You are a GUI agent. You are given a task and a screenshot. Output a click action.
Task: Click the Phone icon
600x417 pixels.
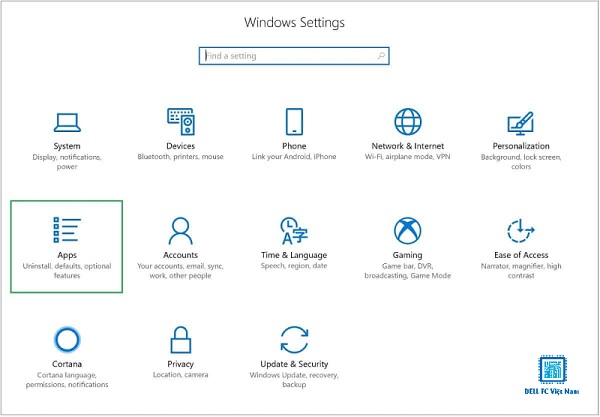[294, 122]
